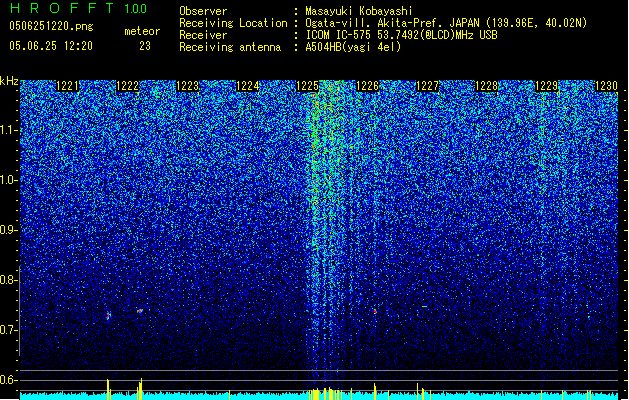Click the red meteor echo below 1226
Screen dimensions: 629x400
[375, 311]
